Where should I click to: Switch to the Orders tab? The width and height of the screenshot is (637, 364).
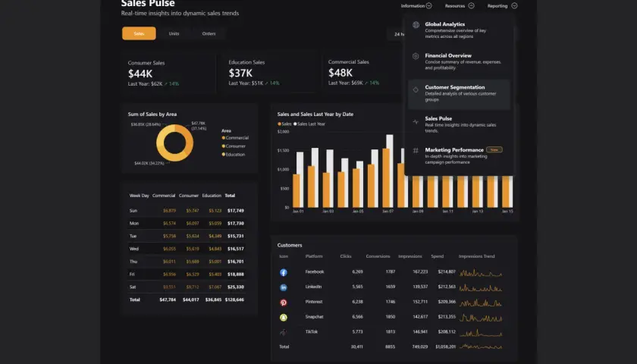209,33
